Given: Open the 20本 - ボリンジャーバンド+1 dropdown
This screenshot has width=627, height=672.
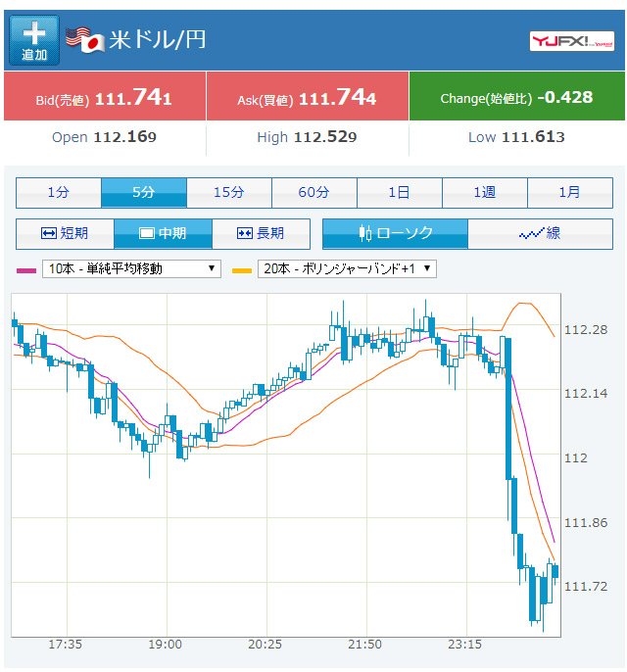Looking at the screenshot, I should coord(347,268).
